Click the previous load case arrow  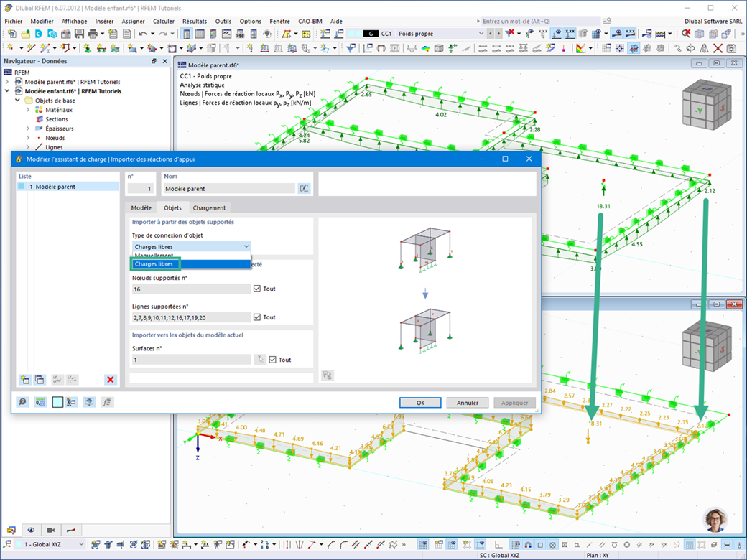490,34
